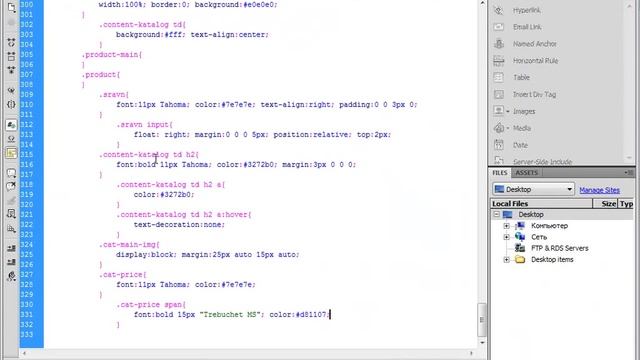Image resolution: width=640 pixels, height=360 pixels.
Task: Click the Manage Sites link
Action: pos(599,190)
